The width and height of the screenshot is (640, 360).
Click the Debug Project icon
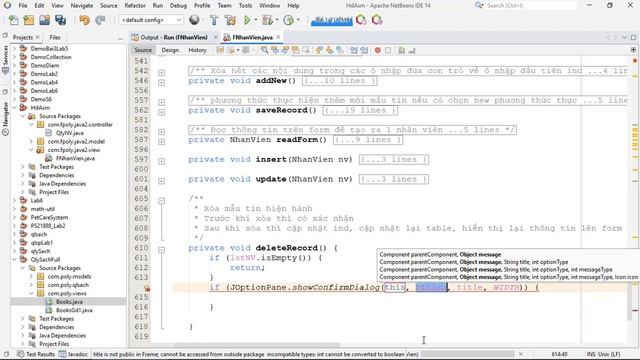point(267,20)
